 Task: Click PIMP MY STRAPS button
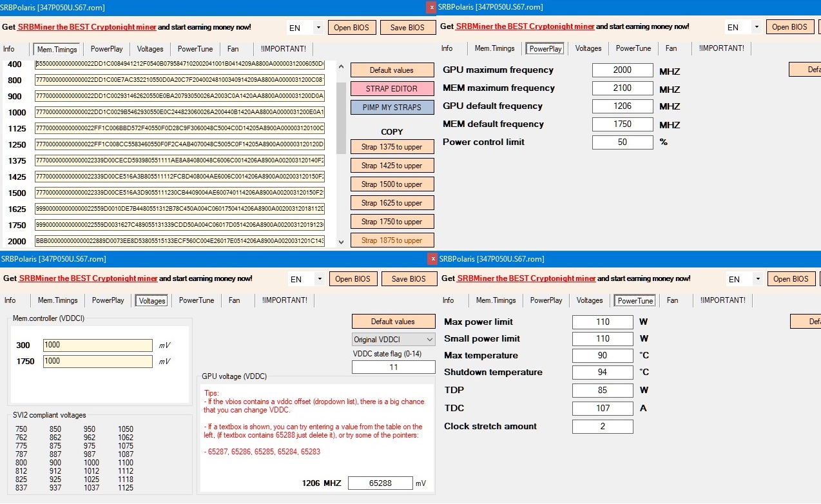tap(392, 108)
